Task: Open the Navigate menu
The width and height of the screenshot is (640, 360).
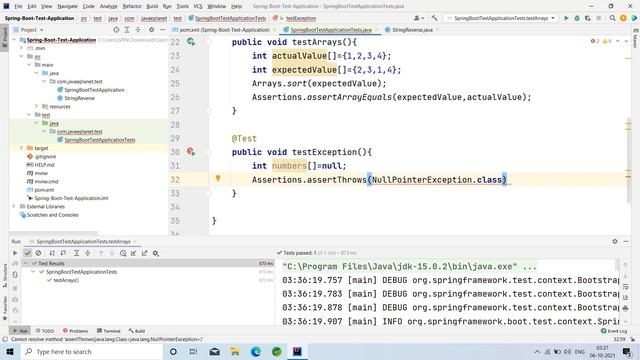Action: pos(67,6)
